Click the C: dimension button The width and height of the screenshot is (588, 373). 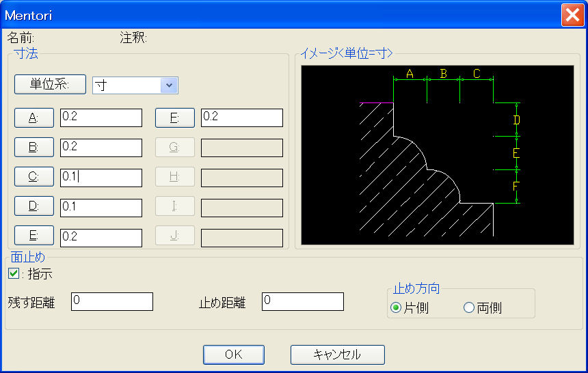(34, 176)
